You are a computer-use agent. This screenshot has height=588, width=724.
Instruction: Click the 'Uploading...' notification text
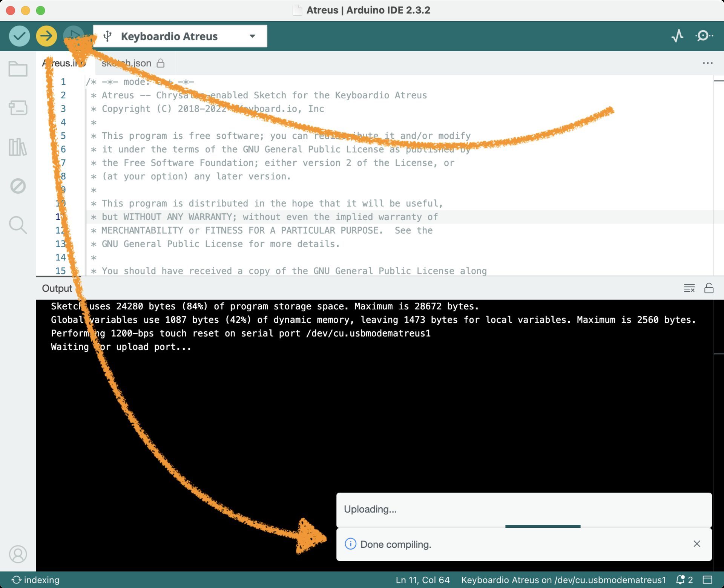[x=370, y=509]
